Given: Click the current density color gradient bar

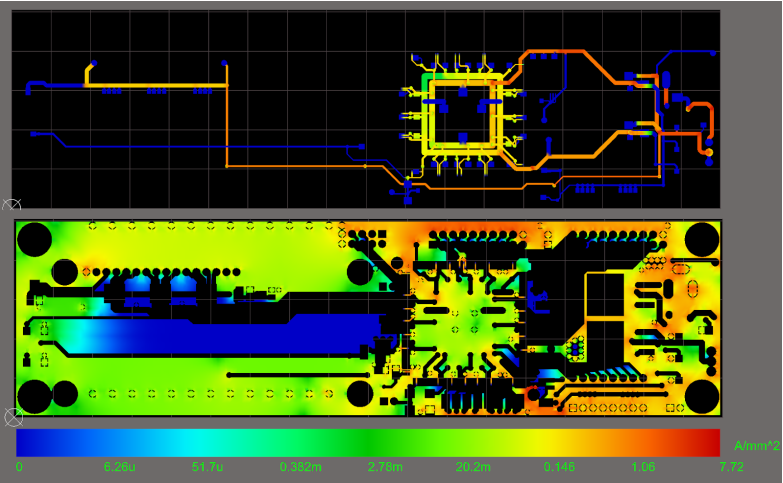Looking at the screenshot, I should (x=368, y=443).
